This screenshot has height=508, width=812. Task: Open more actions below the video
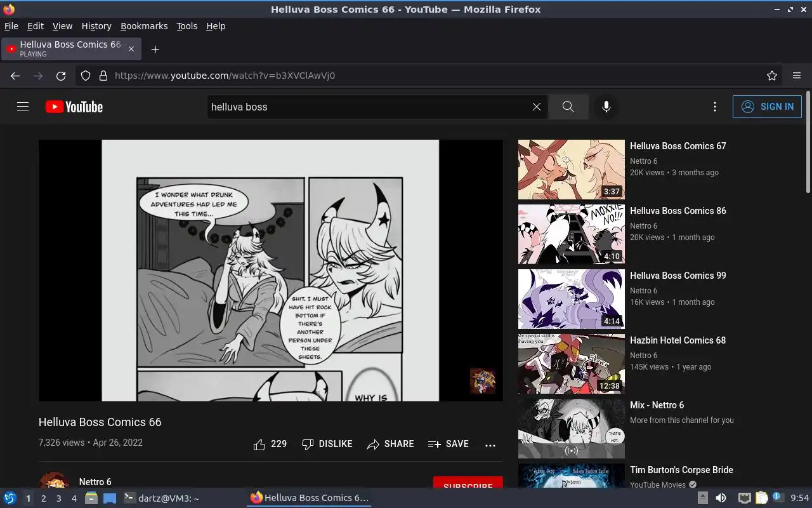click(x=490, y=445)
